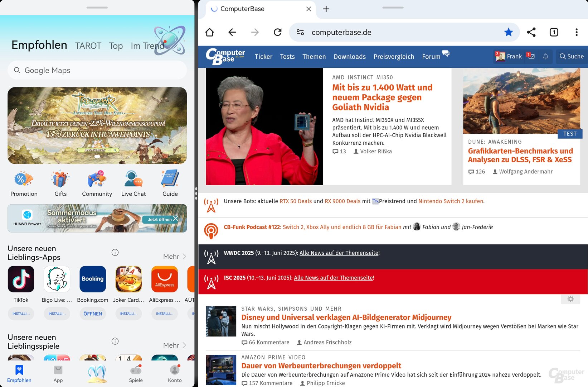Click the browser forward arrow
This screenshot has width=588, height=387.
click(255, 32)
